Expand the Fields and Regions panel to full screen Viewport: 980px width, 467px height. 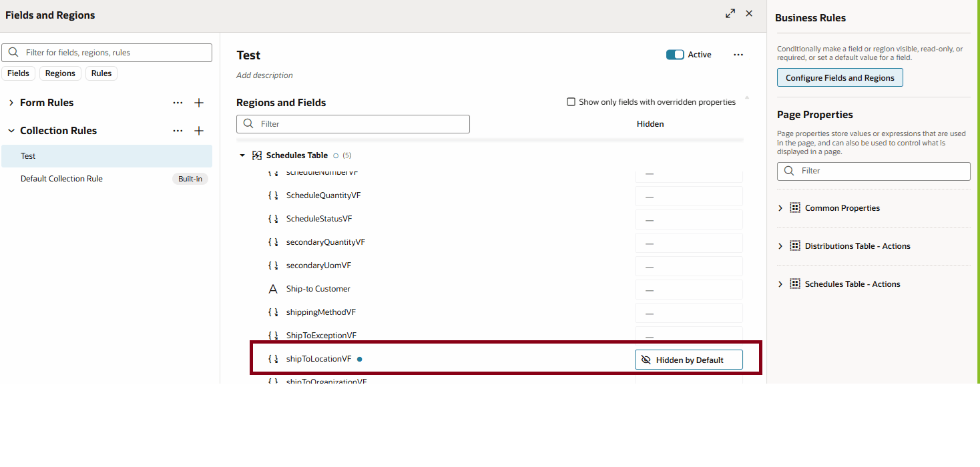click(730, 13)
